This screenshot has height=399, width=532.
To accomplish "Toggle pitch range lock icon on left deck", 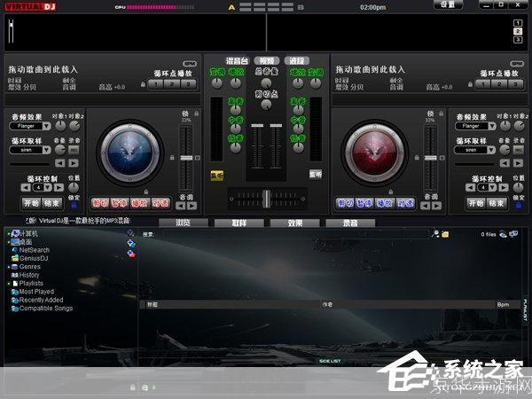I will pyautogui.click(x=197, y=113).
